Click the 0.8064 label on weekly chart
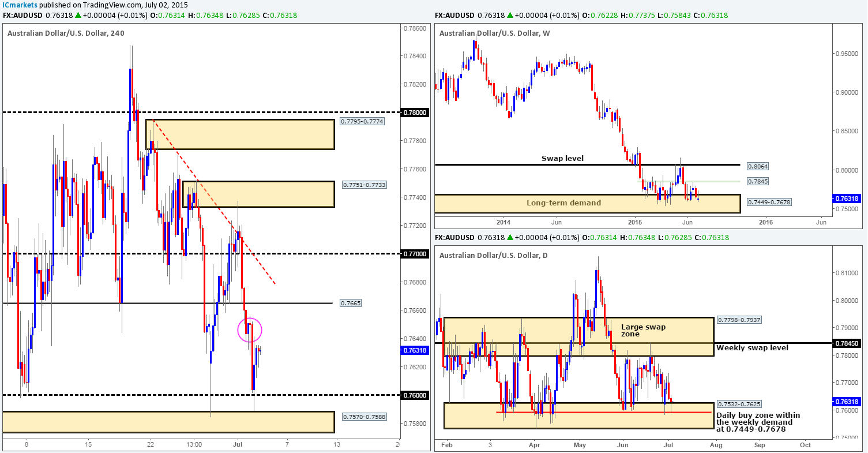This screenshot has width=868, height=453. point(758,166)
